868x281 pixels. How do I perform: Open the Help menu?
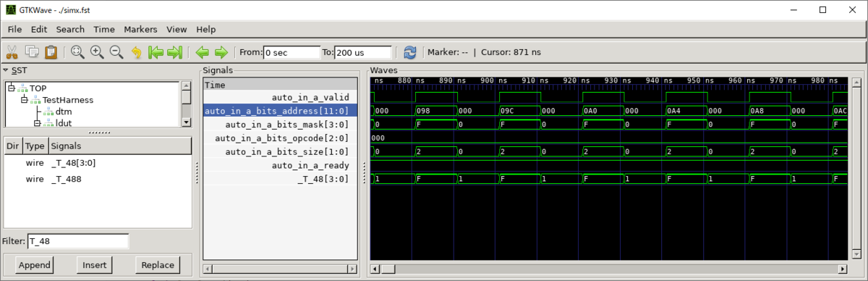[206, 30]
